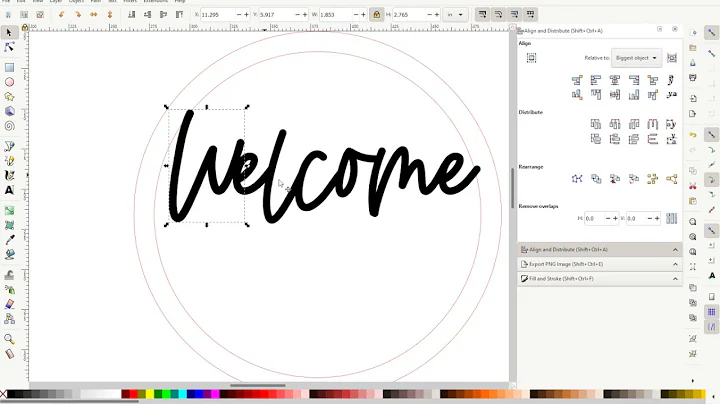Align right edges of objects
720x404 pixels.
[634, 80]
